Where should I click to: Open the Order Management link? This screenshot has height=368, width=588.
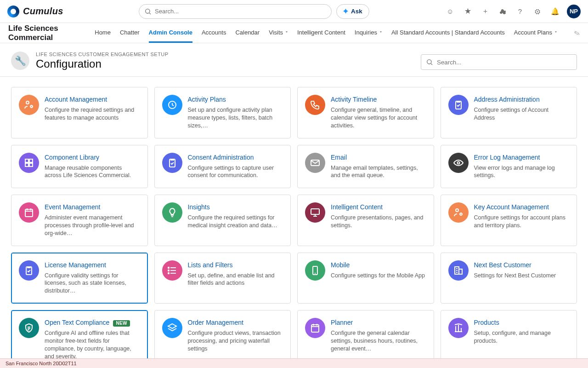click(215, 322)
